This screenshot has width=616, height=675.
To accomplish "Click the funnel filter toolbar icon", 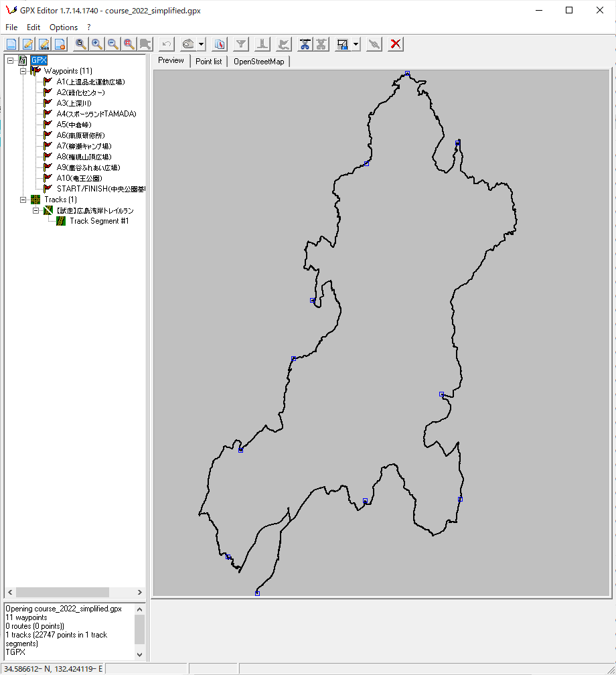I will pyautogui.click(x=241, y=44).
